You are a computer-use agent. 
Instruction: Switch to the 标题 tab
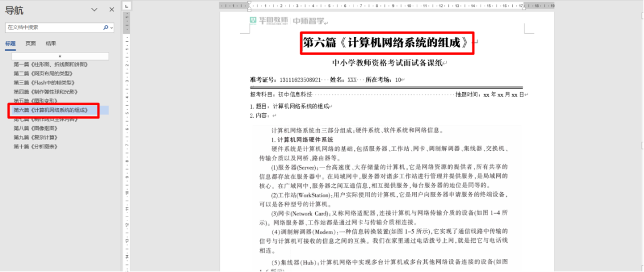11,43
